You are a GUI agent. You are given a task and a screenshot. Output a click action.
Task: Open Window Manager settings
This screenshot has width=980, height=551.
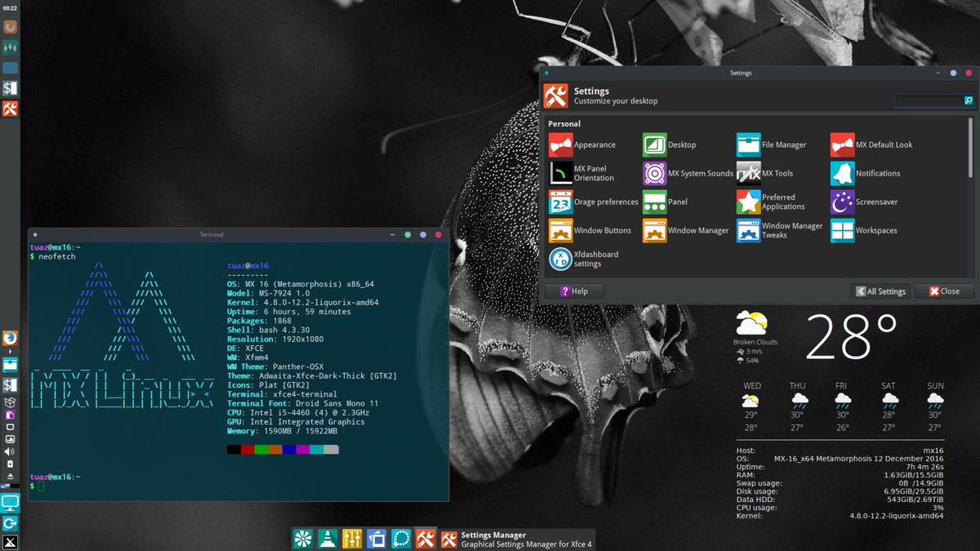(x=686, y=230)
